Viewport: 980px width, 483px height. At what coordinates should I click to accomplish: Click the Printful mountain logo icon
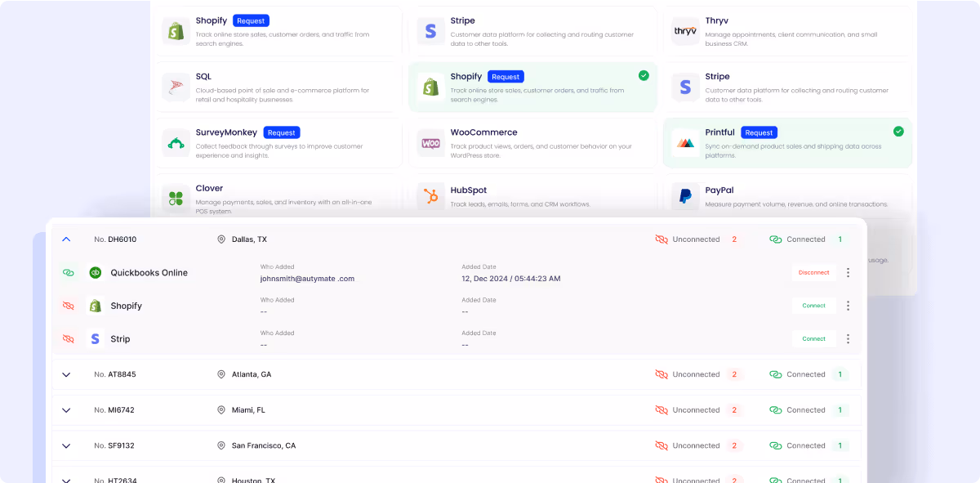tap(685, 143)
